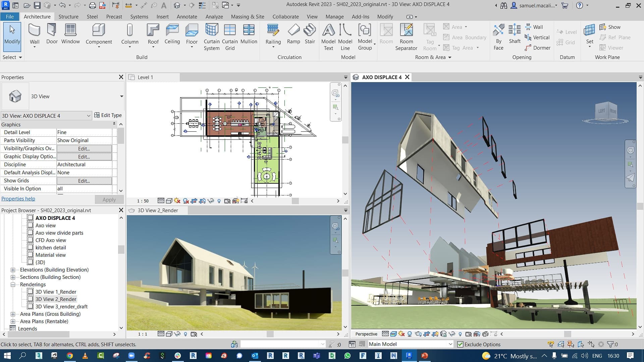This screenshot has width=644, height=362.
Task: Click Apply button in Properties panel
Action: tap(109, 199)
